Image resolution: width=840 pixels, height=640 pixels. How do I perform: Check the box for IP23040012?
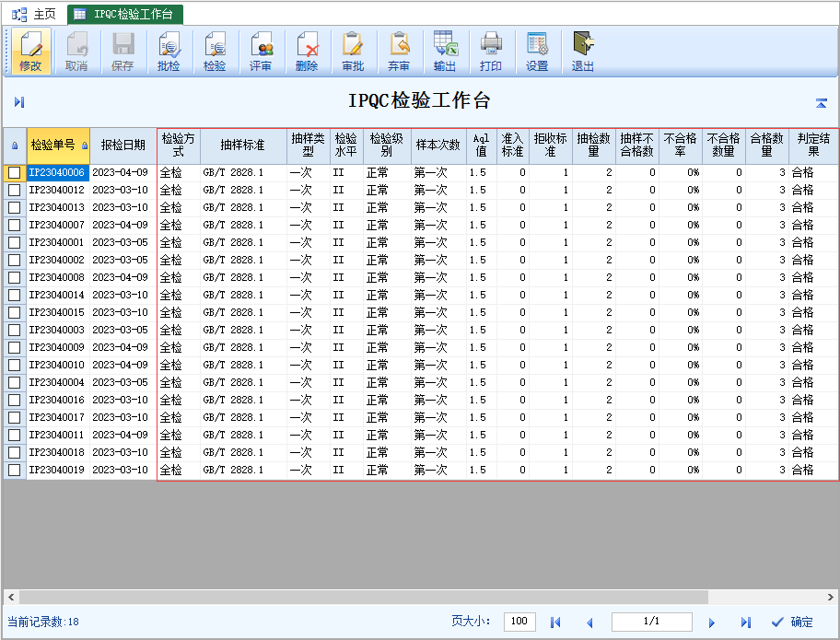[15, 190]
